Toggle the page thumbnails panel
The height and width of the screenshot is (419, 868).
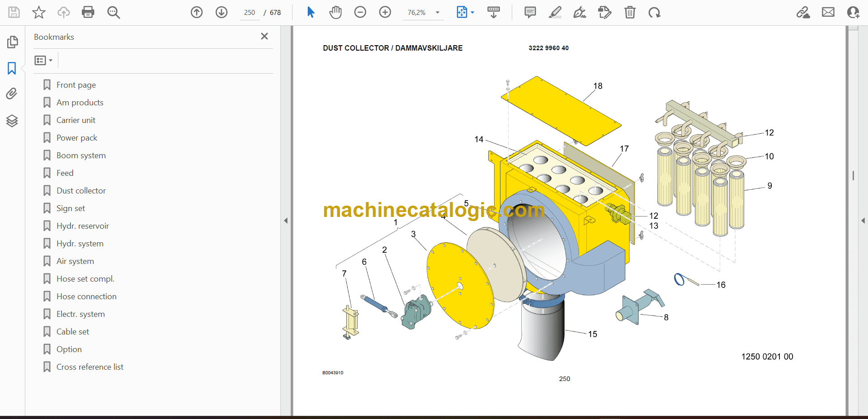point(12,42)
